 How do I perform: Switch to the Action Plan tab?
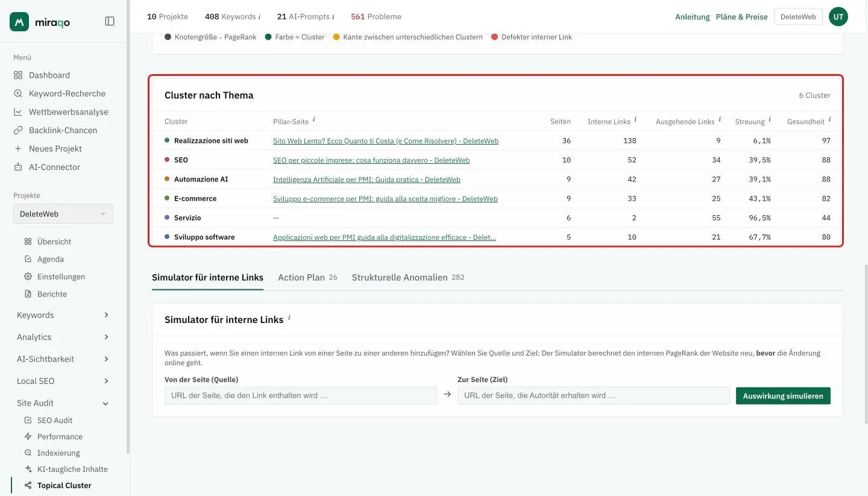point(307,277)
